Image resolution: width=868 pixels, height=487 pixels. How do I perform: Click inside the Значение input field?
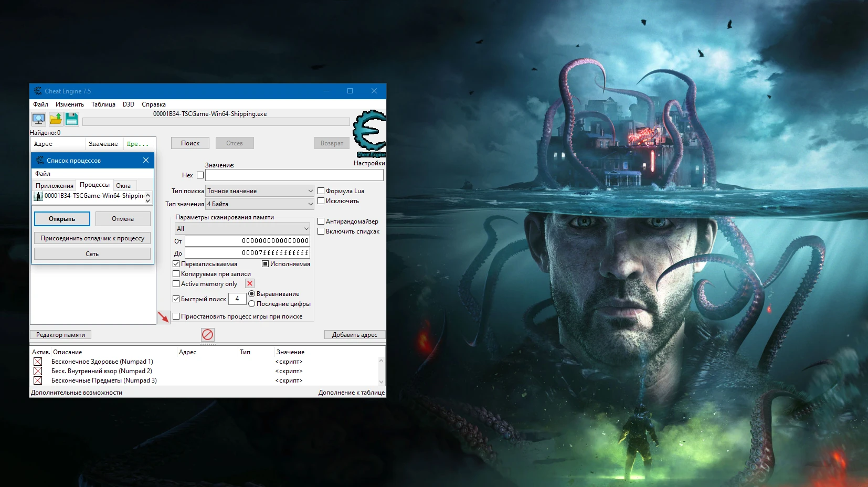pos(294,175)
